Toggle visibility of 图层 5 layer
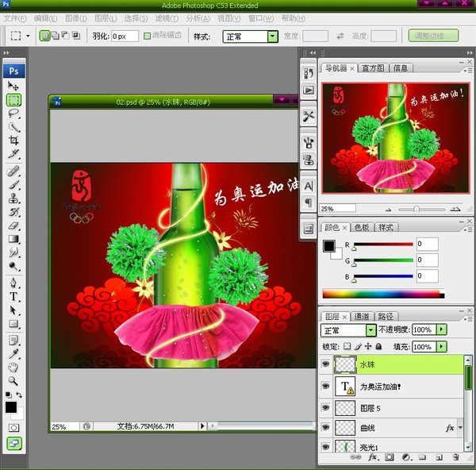Image resolution: width=476 pixels, height=470 pixels. (325, 407)
